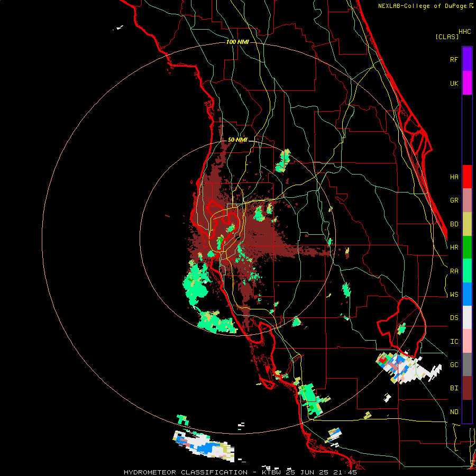Click the GC legend label
Screen dimensions: 476x476
pos(454,365)
